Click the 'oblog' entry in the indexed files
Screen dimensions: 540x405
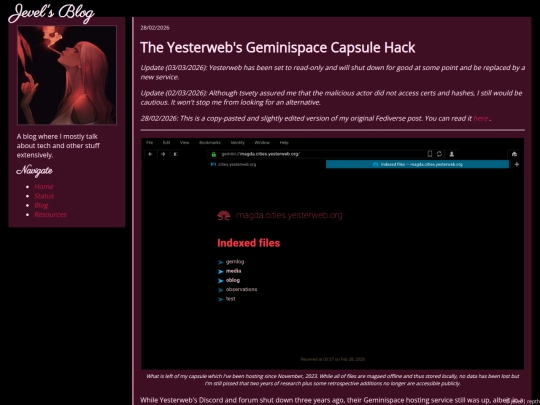point(233,280)
